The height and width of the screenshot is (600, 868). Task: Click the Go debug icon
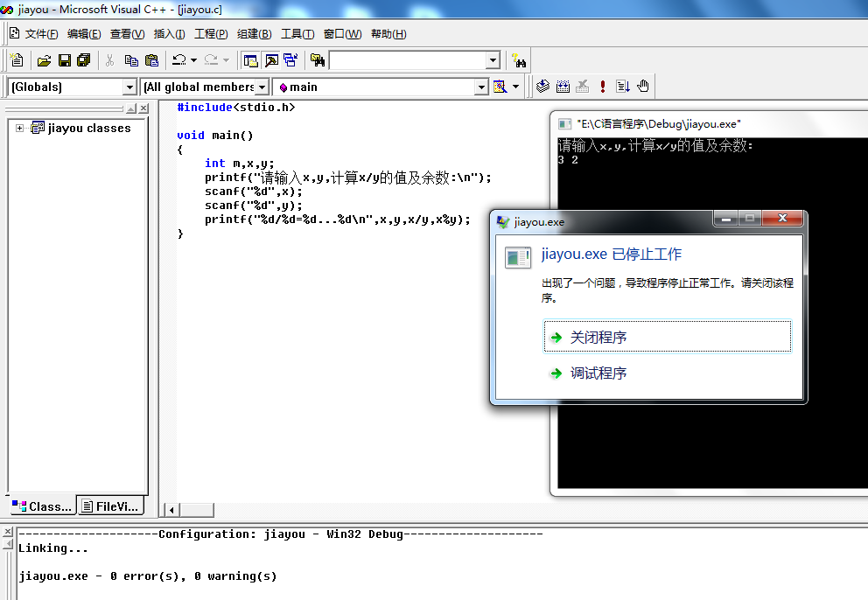(x=623, y=87)
